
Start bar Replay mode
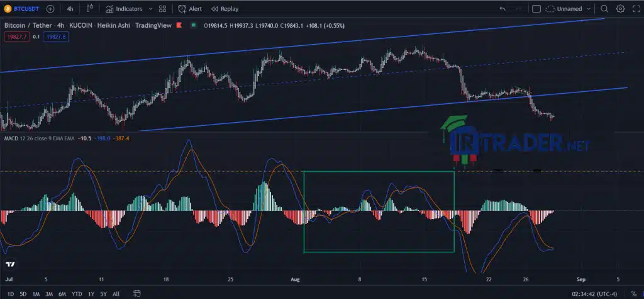pos(225,9)
